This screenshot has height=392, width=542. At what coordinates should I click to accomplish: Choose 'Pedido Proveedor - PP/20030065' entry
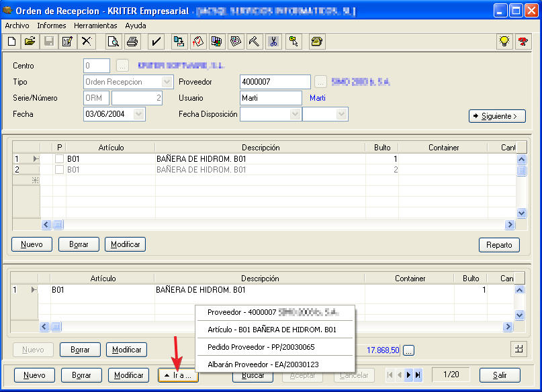275,347
